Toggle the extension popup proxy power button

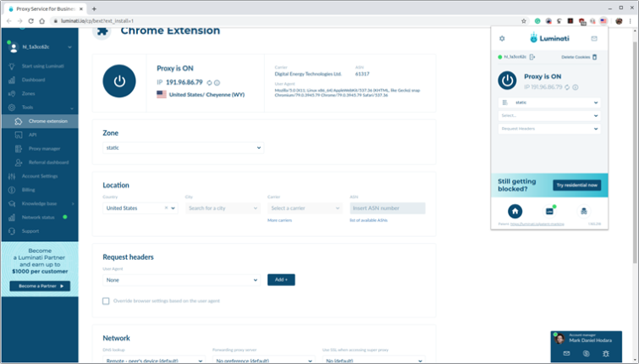507,80
